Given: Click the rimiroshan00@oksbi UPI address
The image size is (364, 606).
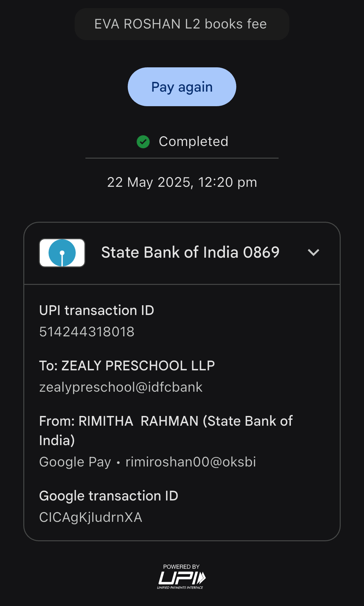Looking at the screenshot, I should [x=191, y=462].
